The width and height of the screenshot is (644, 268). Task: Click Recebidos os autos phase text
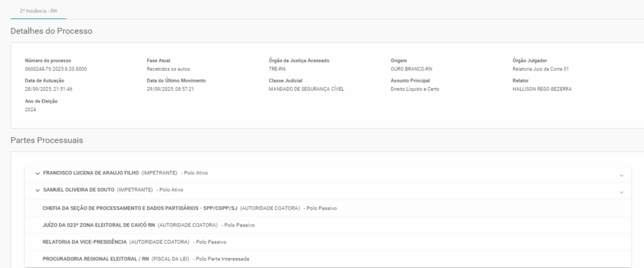point(168,69)
